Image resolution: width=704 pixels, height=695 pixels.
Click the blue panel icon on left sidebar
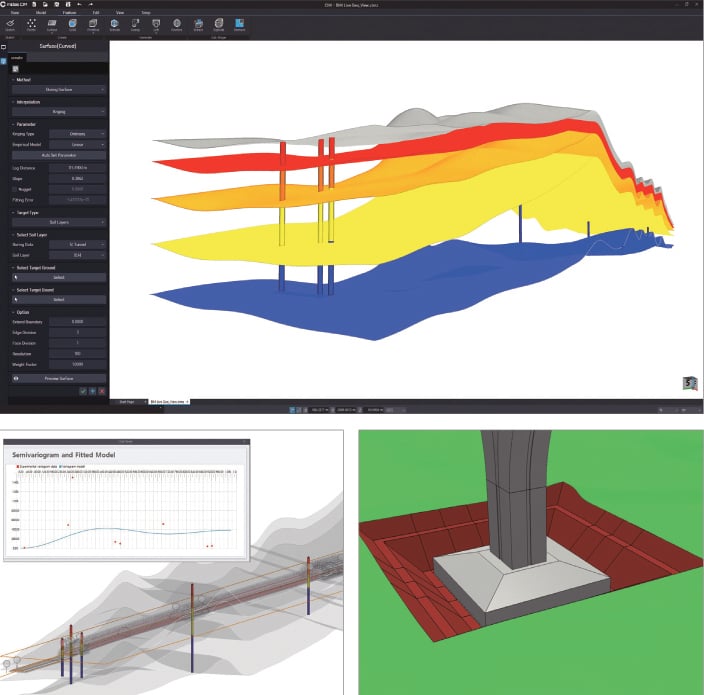click(x=4, y=62)
